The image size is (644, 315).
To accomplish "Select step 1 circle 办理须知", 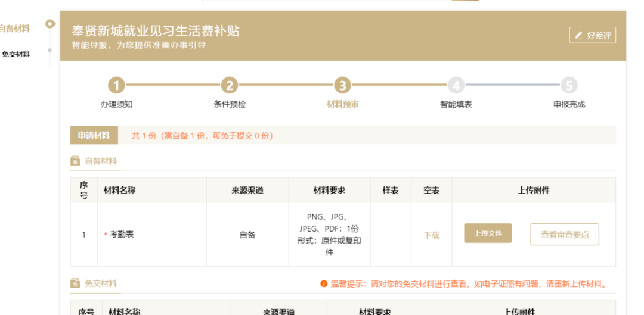I will (x=117, y=86).
